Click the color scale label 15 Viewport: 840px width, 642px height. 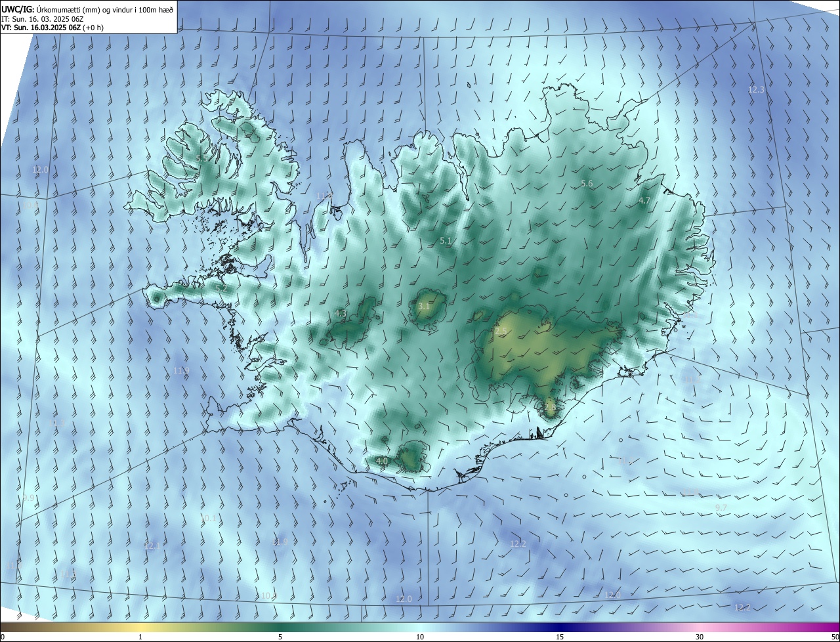(x=560, y=637)
